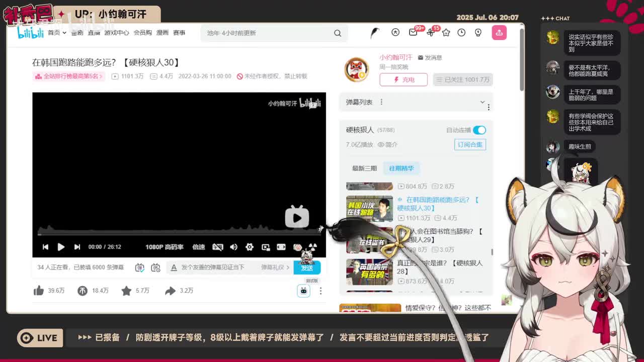This screenshot has width=644, height=362.
Task: Open the AI assistant robot icon
Action: click(x=303, y=291)
